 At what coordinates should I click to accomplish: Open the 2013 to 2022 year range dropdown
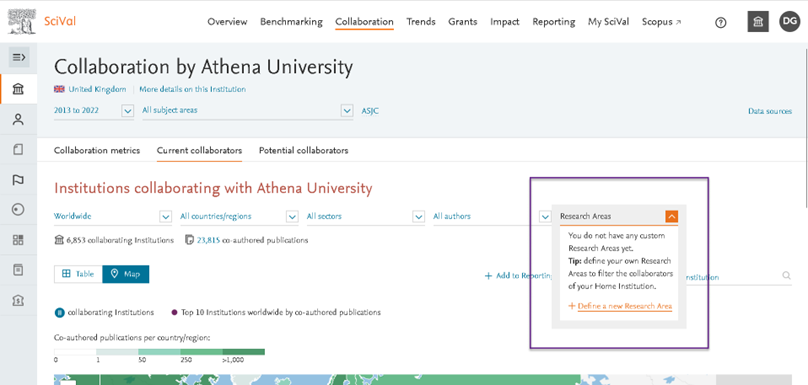coord(94,110)
